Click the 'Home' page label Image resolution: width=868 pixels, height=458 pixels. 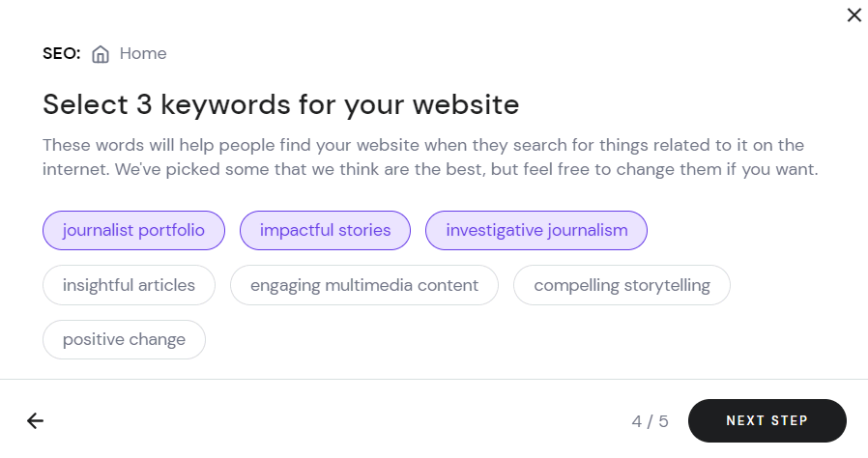pyautogui.click(x=143, y=54)
